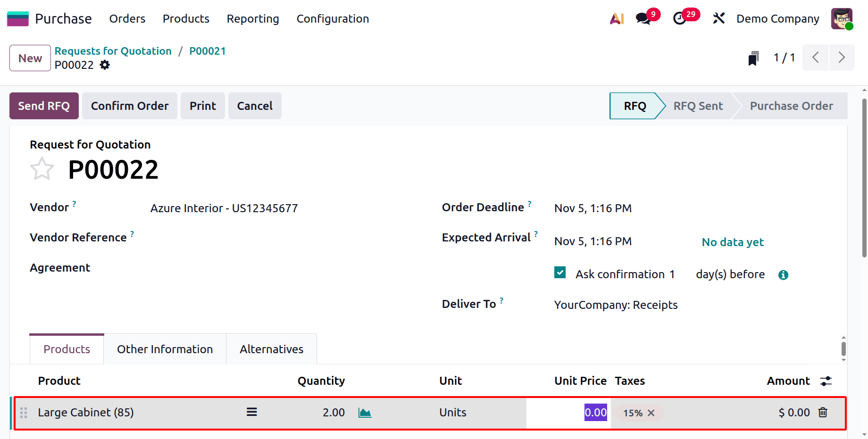Uncheck the Ask confirmation checkbox
868x439 pixels.
pyautogui.click(x=559, y=273)
